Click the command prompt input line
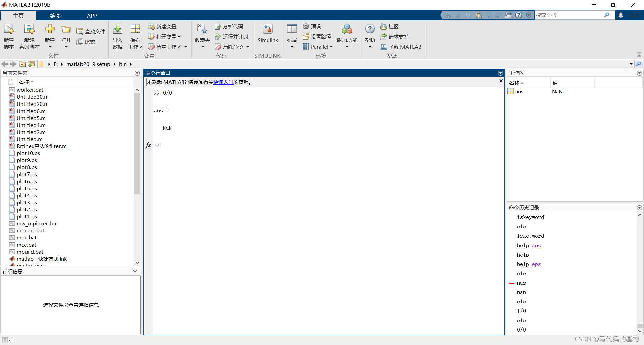Viewport: 644px width, 345px height. pos(329,145)
